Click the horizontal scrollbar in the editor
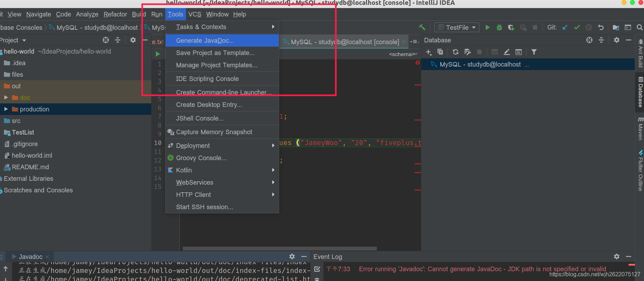This screenshot has width=644, height=281. click(x=279, y=249)
